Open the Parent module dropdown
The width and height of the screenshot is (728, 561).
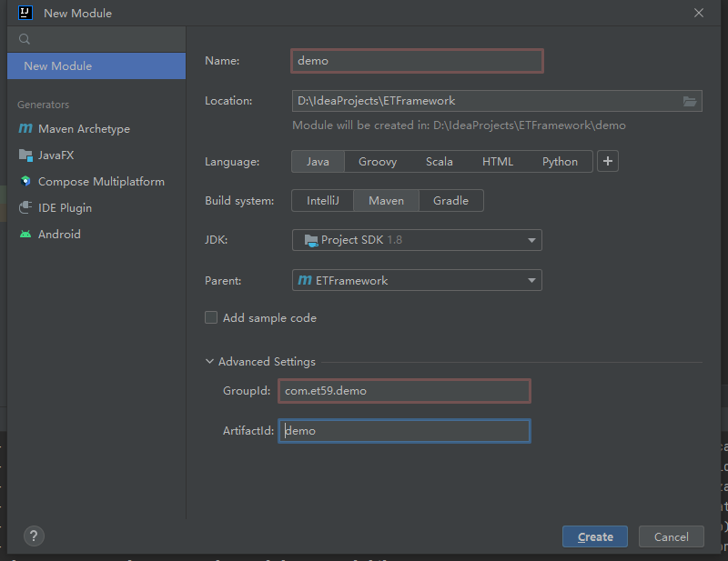(531, 280)
